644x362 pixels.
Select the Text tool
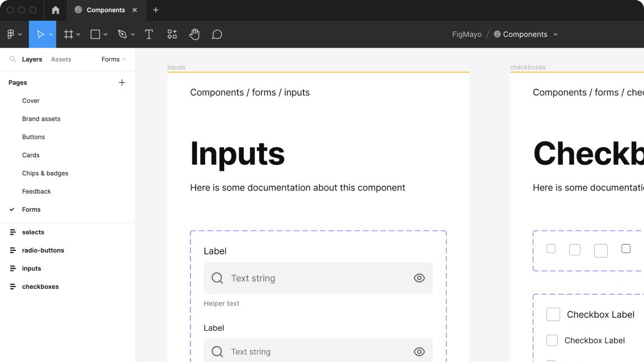[x=149, y=34]
